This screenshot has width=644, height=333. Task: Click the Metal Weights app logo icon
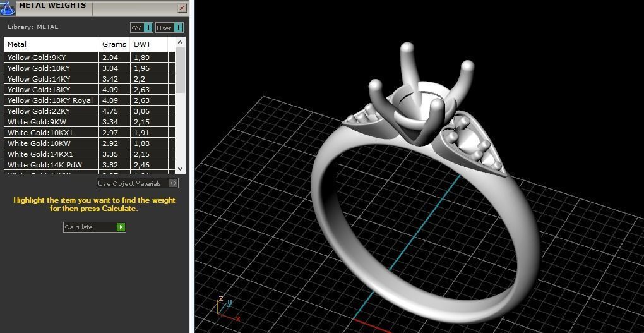point(8,8)
